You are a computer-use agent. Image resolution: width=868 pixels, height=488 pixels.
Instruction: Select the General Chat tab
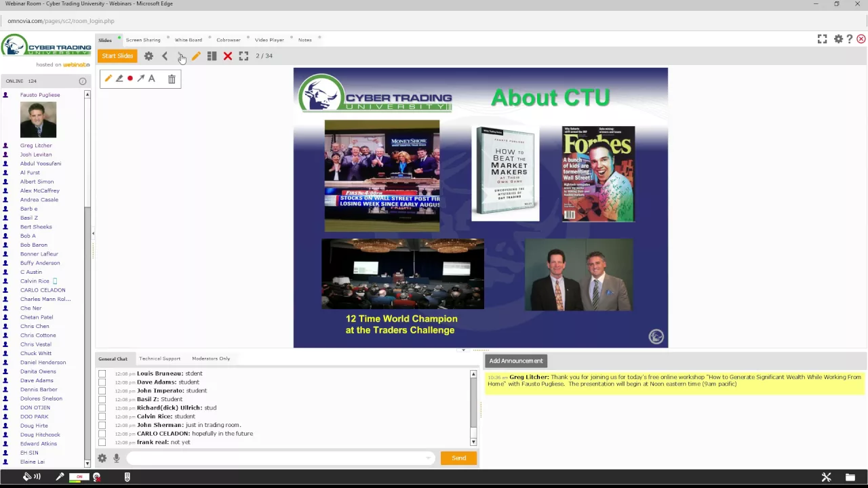(x=113, y=359)
